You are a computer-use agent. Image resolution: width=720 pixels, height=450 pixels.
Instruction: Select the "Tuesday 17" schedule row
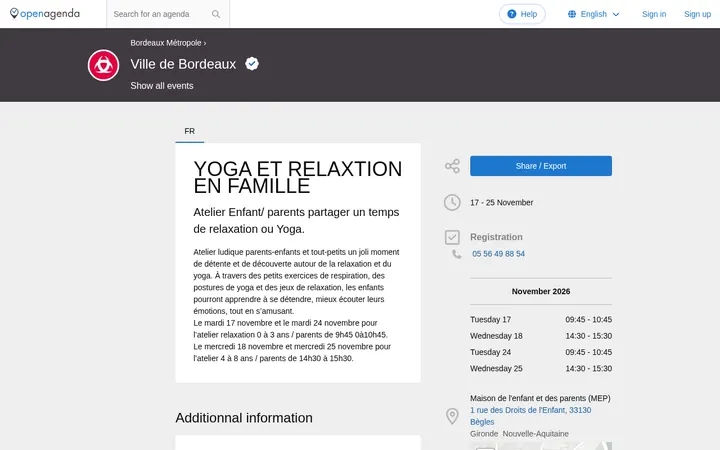click(541, 320)
